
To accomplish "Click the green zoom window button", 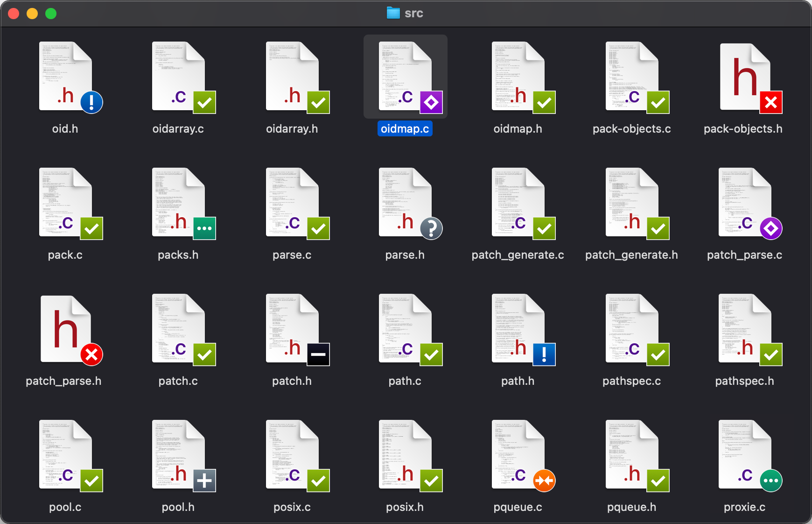I will [51, 14].
